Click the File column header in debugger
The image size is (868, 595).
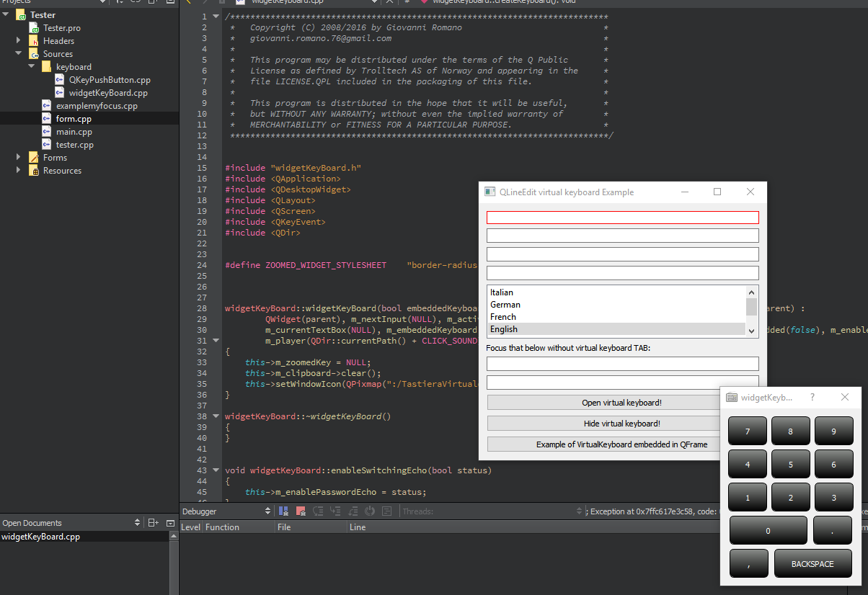(x=310, y=527)
